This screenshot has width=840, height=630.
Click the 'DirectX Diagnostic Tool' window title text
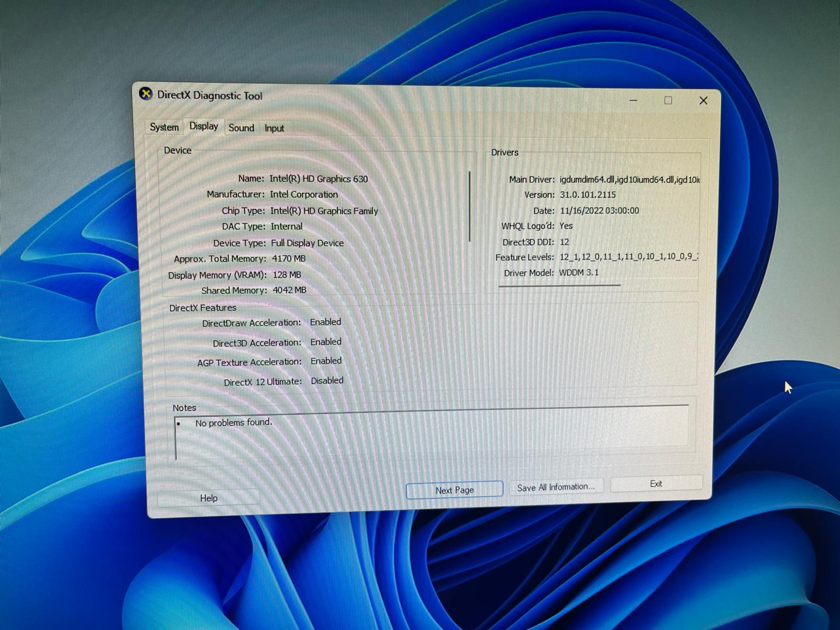209,96
